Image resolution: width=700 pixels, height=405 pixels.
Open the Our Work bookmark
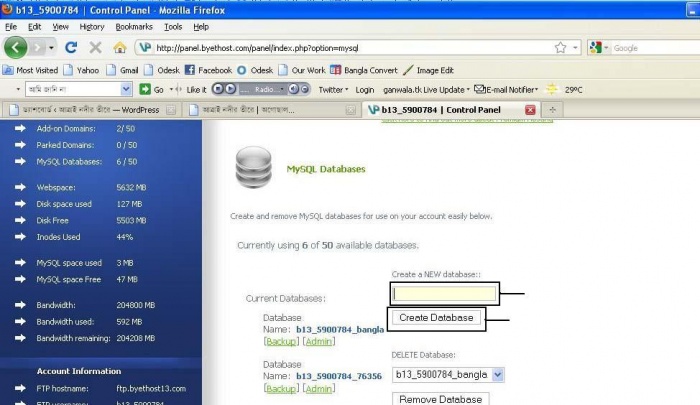pos(302,70)
